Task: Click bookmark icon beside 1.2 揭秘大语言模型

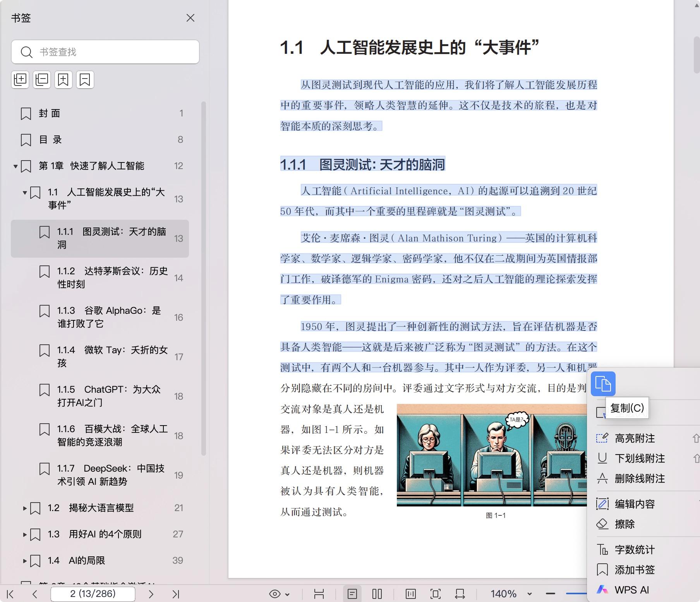Action: 35,508
